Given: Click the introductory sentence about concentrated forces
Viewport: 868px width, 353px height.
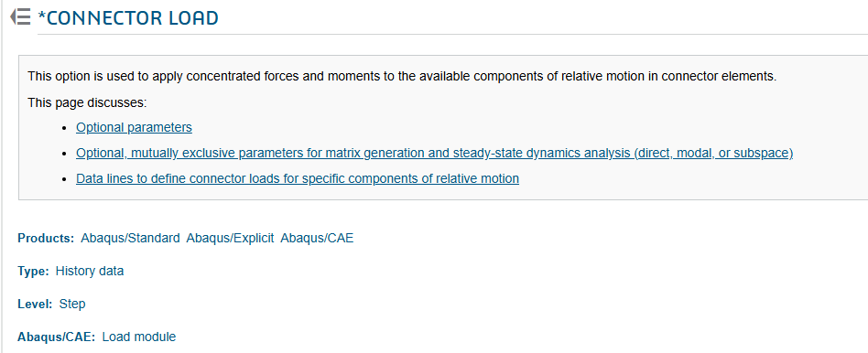Looking at the screenshot, I should tap(402, 76).
